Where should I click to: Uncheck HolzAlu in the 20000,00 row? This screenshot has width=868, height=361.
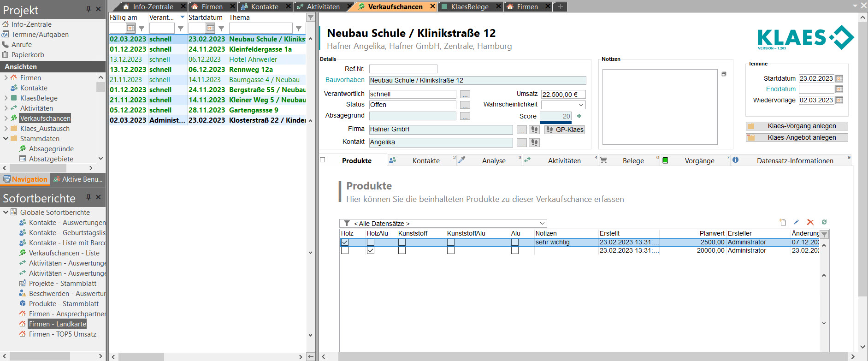(371, 250)
